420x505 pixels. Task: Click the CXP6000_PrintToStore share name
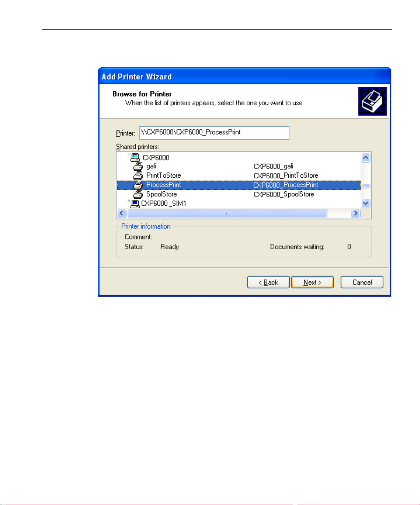[x=286, y=175]
